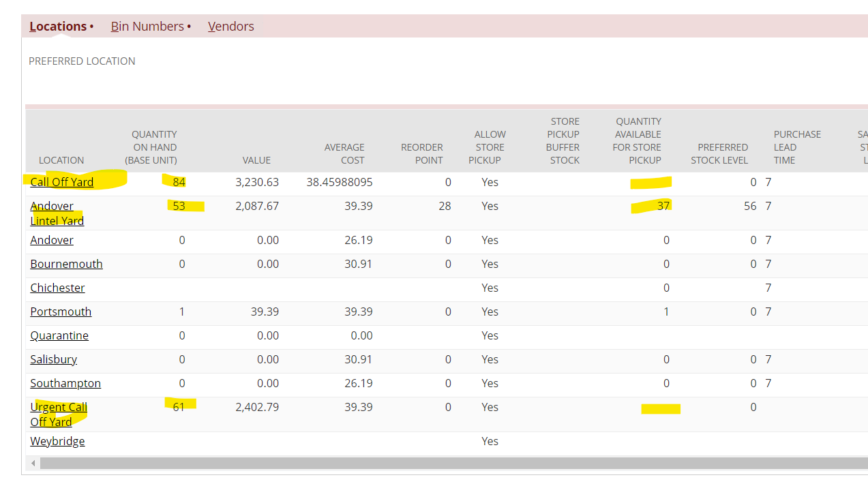Select average cost 0.00 in Quarantine row
The height and width of the screenshot is (484, 868).
coord(362,335)
